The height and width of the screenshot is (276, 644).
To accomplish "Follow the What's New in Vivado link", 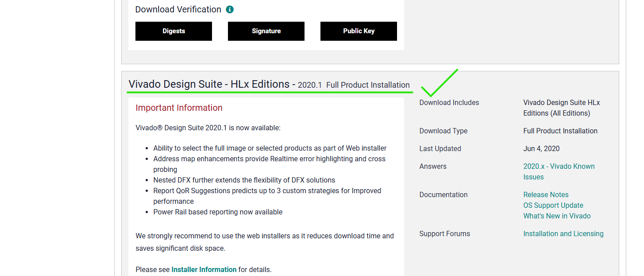I will 557,216.
